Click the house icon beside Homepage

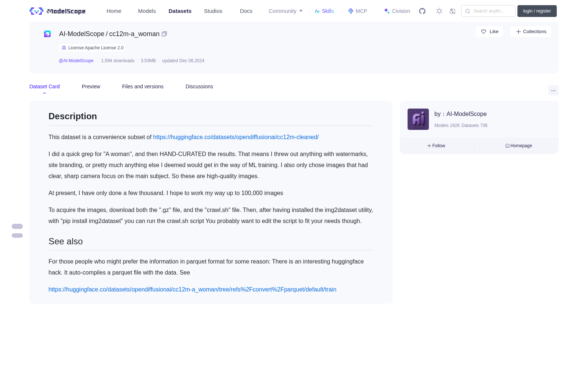[508, 146]
